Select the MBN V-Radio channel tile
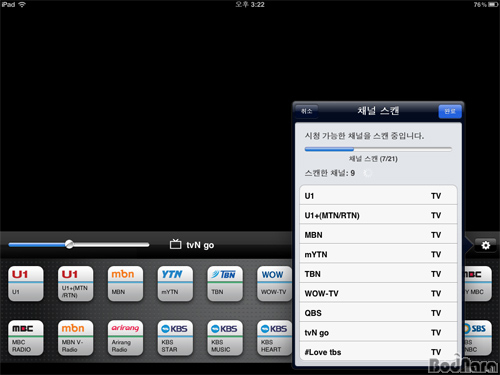The image size is (500, 375). (75, 338)
